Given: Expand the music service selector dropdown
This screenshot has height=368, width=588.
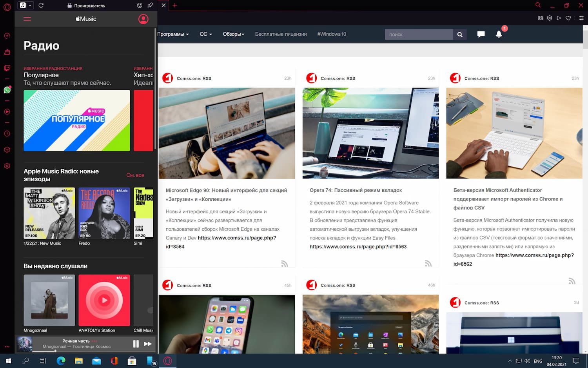Looking at the screenshot, I should [x=26, y=5].
